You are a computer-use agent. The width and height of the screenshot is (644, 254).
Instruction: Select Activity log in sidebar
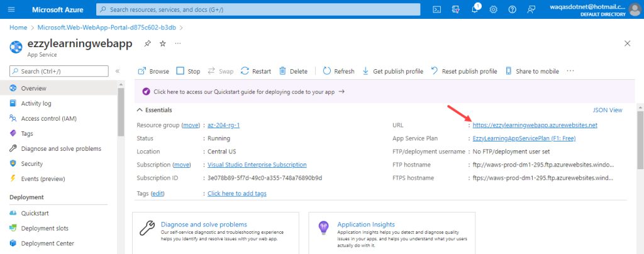click(36, 103)
